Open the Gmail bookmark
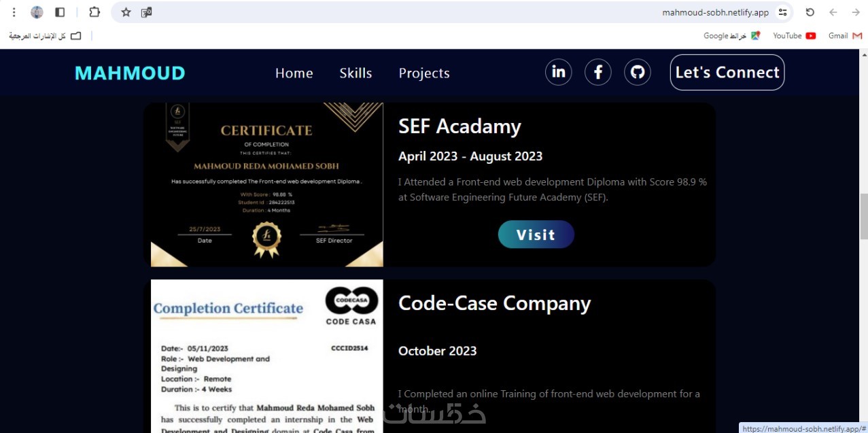 tap(845, 35)
